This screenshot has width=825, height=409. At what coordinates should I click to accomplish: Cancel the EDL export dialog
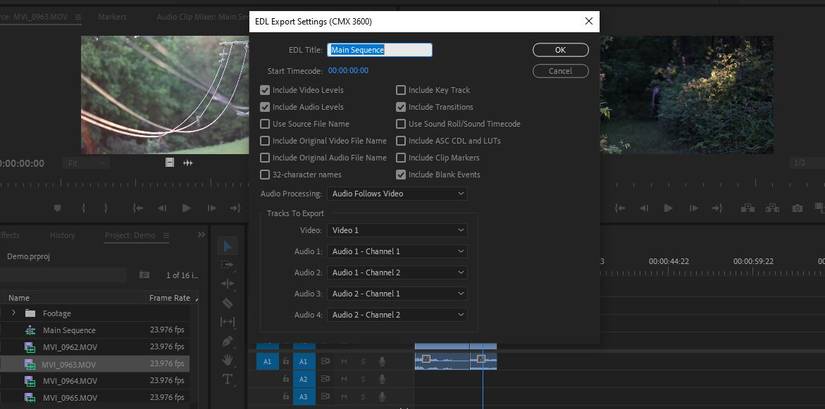click(x=560, y=71)
